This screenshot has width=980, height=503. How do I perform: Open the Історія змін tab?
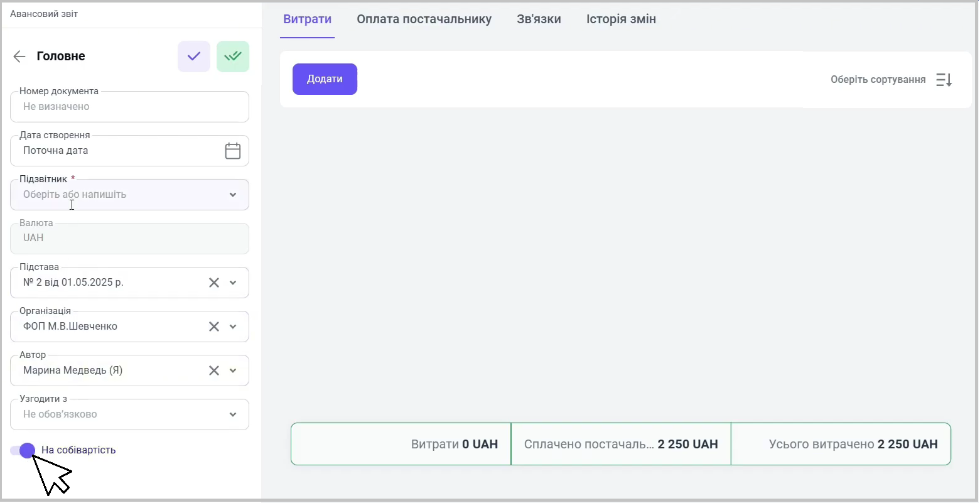point(621,19)
